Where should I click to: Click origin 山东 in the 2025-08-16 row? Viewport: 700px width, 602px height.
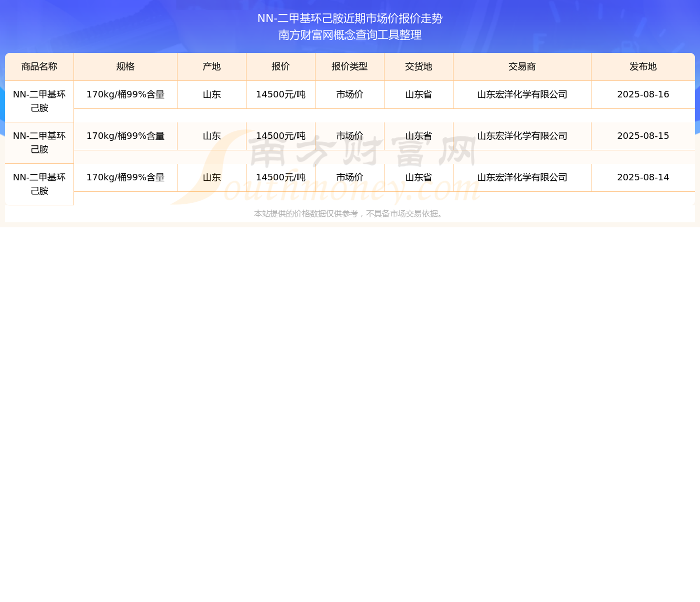point(212,94)
